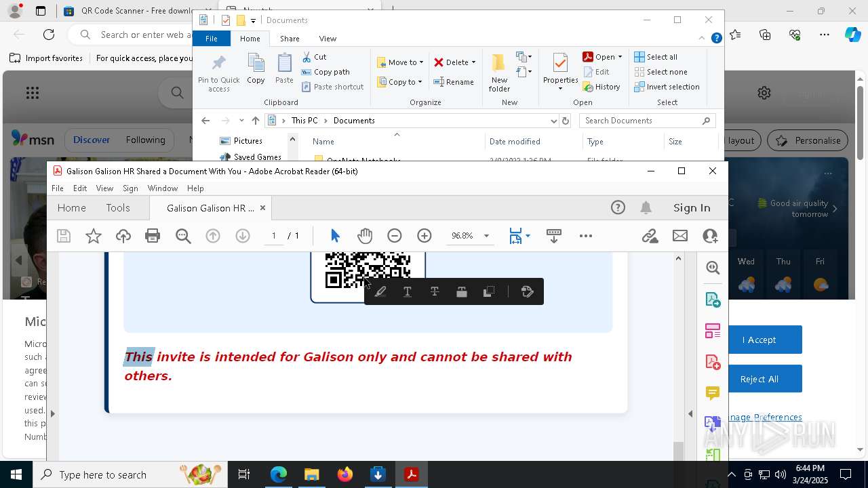868x488 pixels.
Task: Zoom in with the plus circle icon
Action: point(425,236)
